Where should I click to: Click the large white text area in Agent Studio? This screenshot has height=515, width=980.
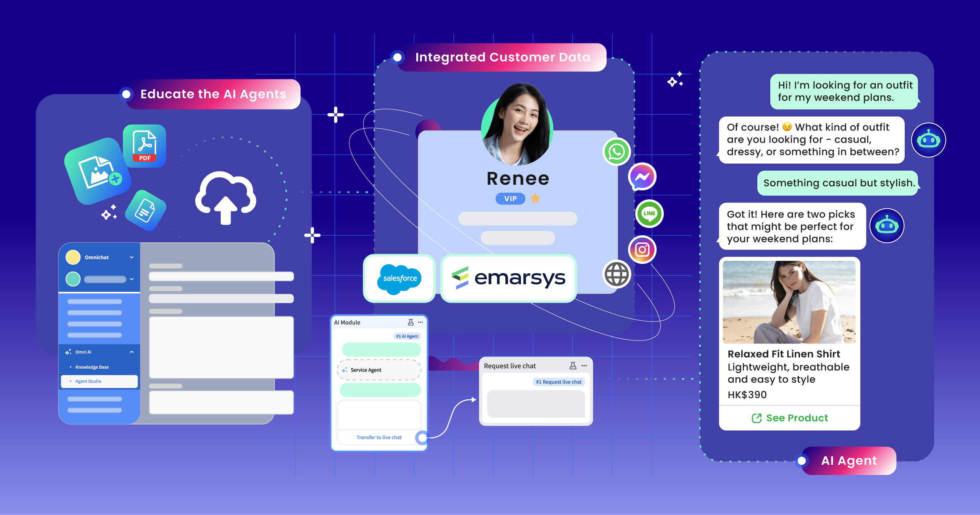[x=221, y=347]
